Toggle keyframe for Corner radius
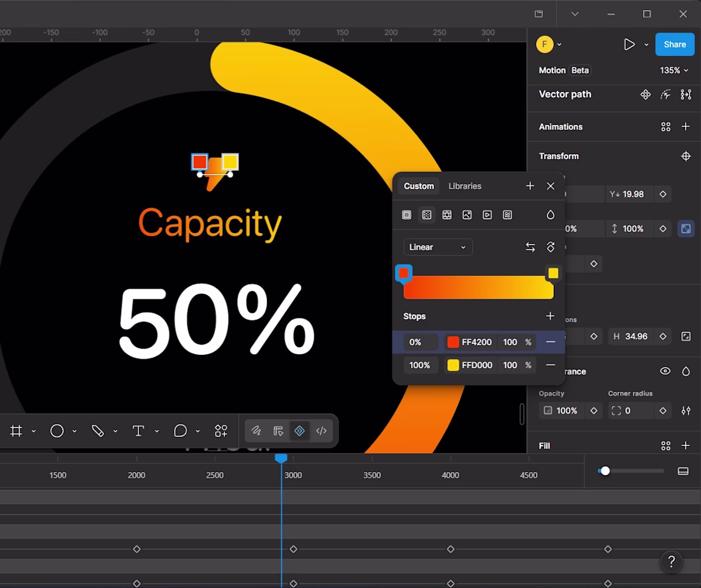 663,411
